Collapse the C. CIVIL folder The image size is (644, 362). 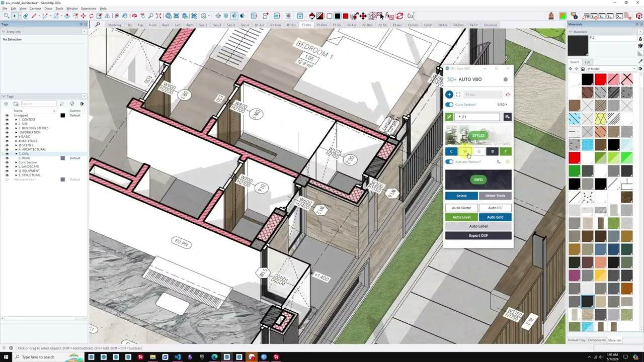pyautogui.click(x=16, y=154)
